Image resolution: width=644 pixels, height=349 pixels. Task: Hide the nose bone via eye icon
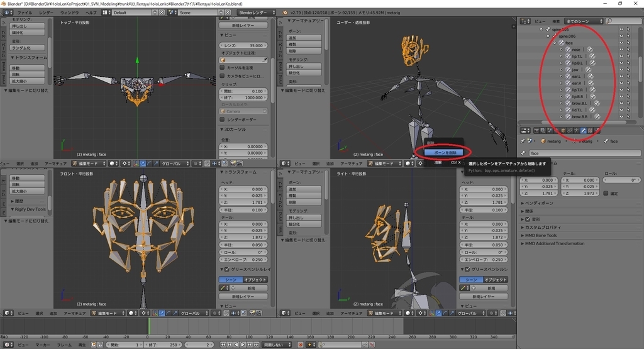point(621,50)
